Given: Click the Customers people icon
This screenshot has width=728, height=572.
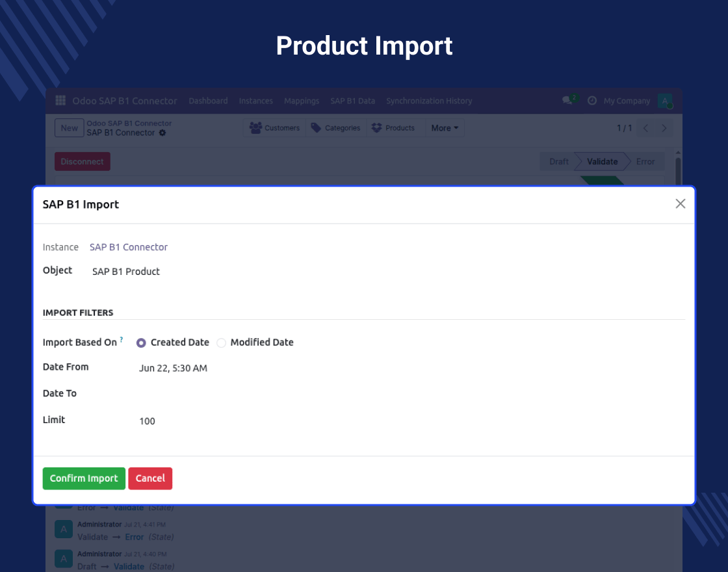Looking at the screenshot, I should [x=255, y=127].
